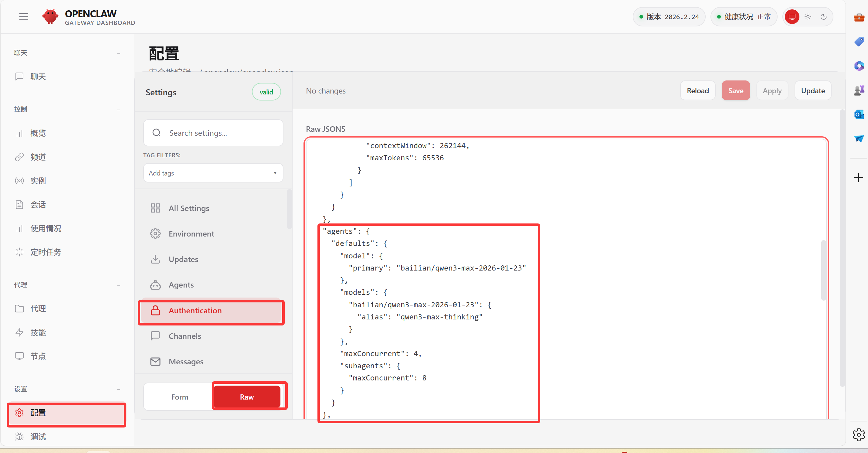The image size is (868, 453).
Task: Open the Add tags dropdown
Action: click(x=213, y=173)
